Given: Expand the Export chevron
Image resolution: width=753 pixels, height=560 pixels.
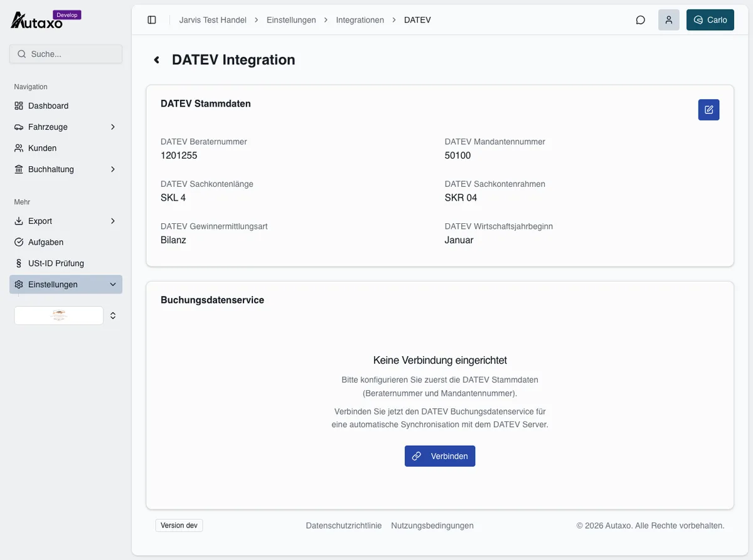Looking at the screenshot, I should [x=113, y=221].
